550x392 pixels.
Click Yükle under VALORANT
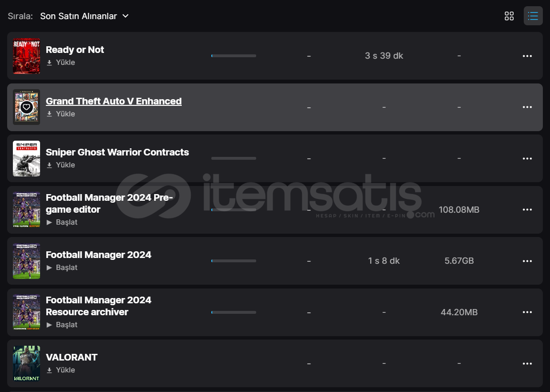click(61, 370)
